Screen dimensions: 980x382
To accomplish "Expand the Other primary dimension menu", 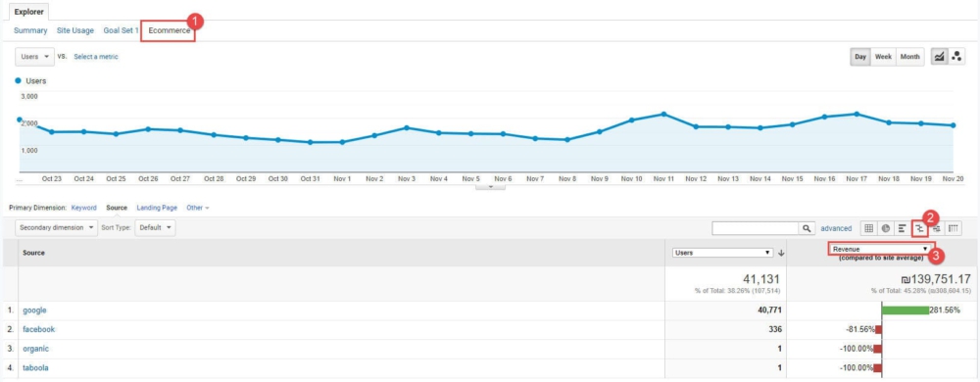I will click(198, 208).
